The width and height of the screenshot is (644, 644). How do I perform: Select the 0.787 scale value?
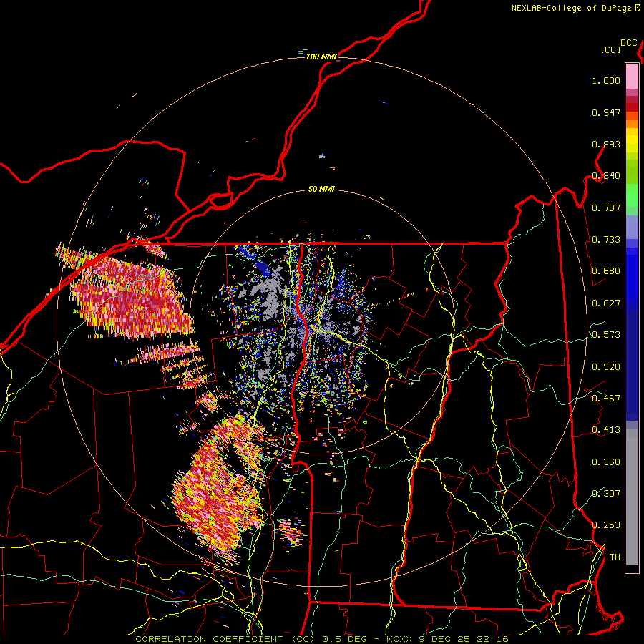point(606,208)
